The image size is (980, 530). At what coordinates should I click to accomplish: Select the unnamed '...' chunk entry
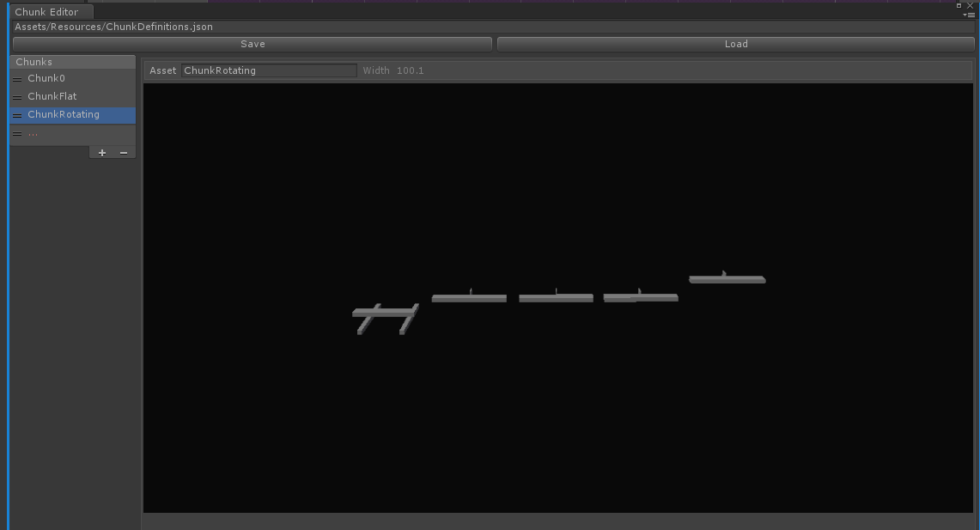tap(33, 133)
